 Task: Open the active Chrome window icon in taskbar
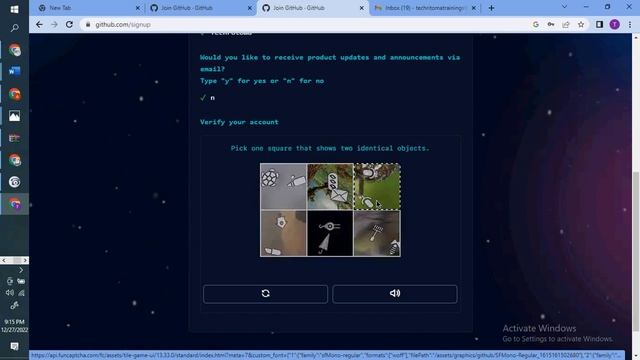[14, 204]
